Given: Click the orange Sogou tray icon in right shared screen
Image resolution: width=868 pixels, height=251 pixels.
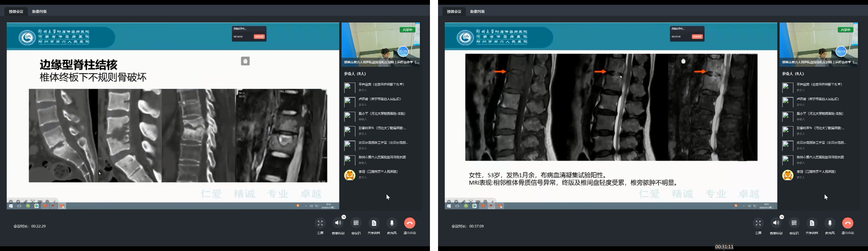Looking at the screenshot, I should coord(736,206).
